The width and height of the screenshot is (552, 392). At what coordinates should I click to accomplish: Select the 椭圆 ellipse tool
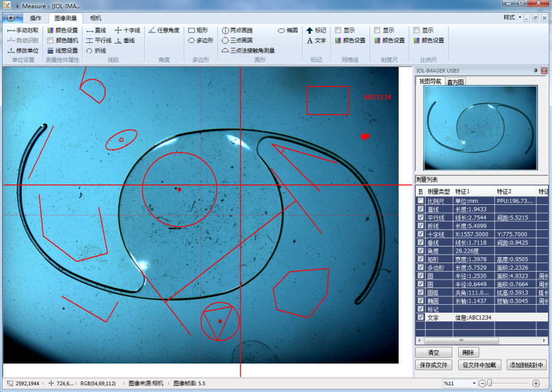click(288, 30)
